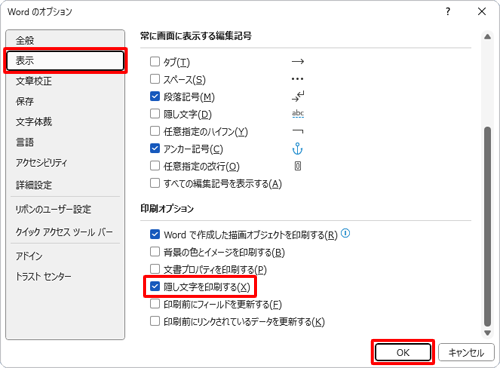
Task: Uncheck 段落記号(M)
Action: tap(155, 96)
